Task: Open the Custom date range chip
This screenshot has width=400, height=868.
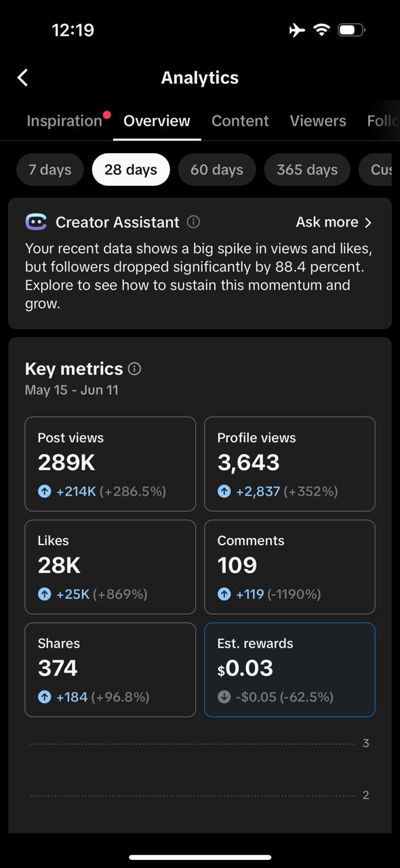Action: pos(380,170)
